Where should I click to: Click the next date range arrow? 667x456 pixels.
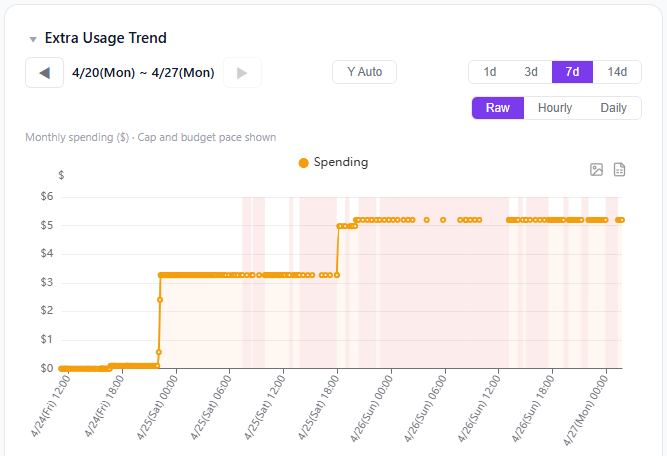click(242, 73)
